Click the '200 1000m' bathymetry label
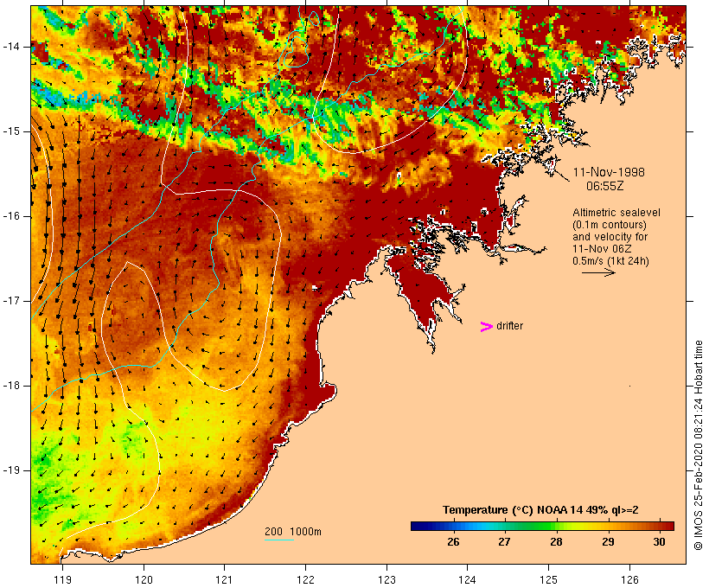Image resolution: width=709 pixels, height=588 pixels. click(293, 532)
